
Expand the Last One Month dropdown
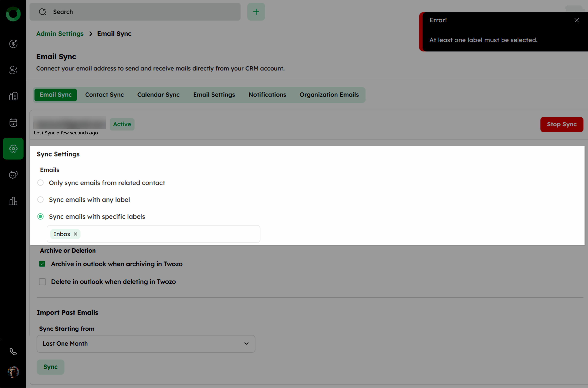click(x=146, y=343)
